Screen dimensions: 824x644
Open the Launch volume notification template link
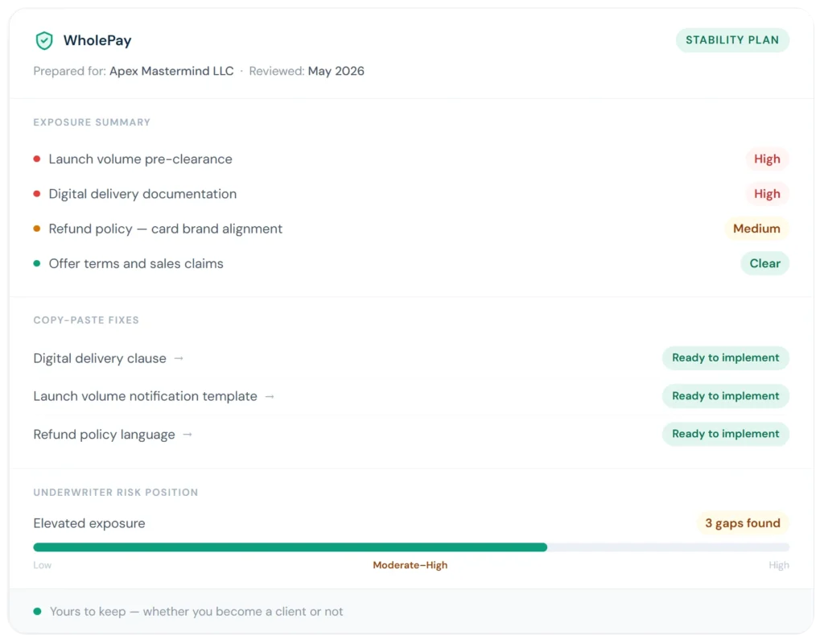[145, 396]
